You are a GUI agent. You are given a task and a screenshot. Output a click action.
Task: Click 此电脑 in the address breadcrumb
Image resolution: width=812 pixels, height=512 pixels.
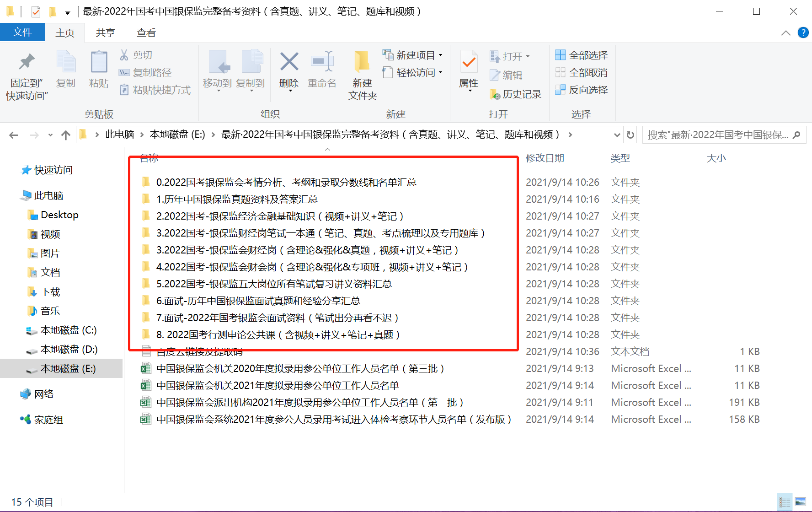click(120, 135)
